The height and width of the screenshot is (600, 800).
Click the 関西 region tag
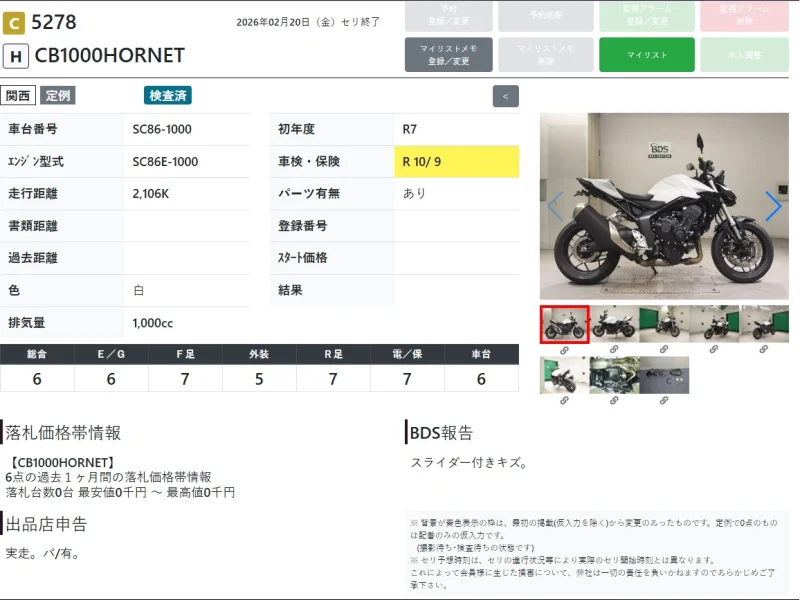(18, 95)
